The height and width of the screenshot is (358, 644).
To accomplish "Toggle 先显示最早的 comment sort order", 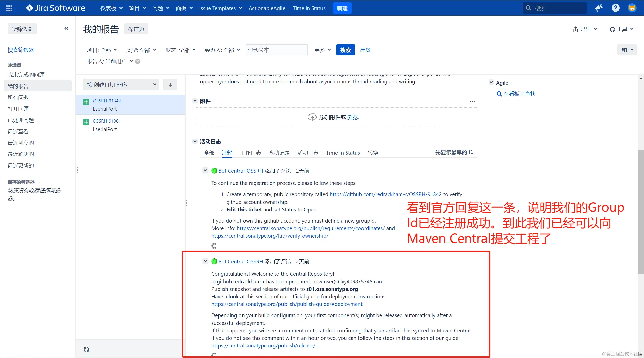I will pos(454,152).
